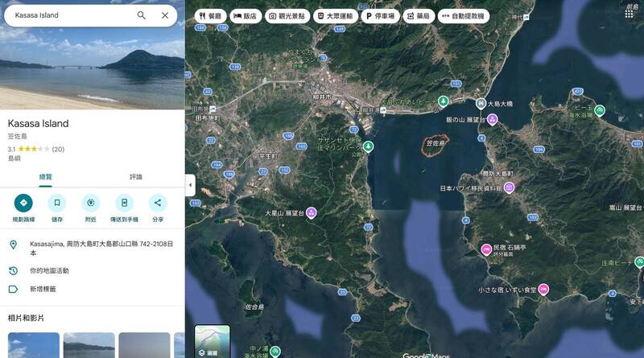Viewport: 644px width, 358px height.
Task: Click the address text Kasasajima 742-2108
Action: (x=101, y=248)
